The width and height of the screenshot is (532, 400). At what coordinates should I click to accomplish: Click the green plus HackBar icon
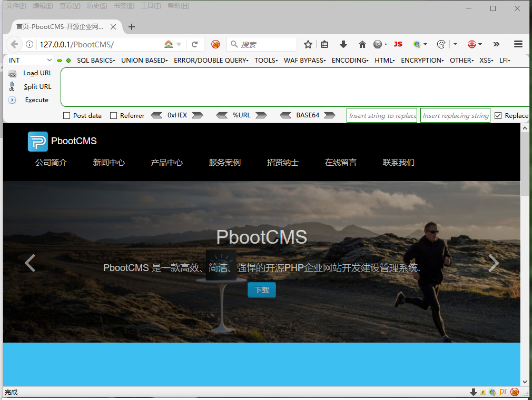pyautogui.click(x=68, y=61)
